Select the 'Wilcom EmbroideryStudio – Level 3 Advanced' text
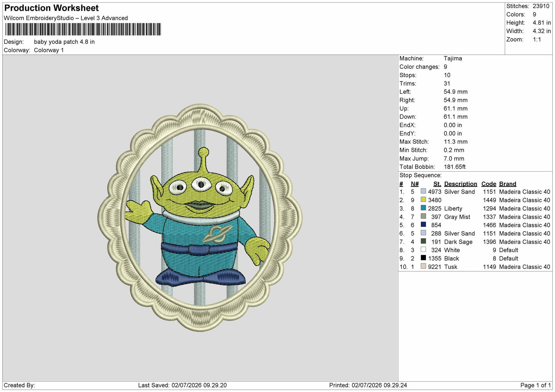The width and height of the screenshot is (555, 392). [x=66, y=18]
